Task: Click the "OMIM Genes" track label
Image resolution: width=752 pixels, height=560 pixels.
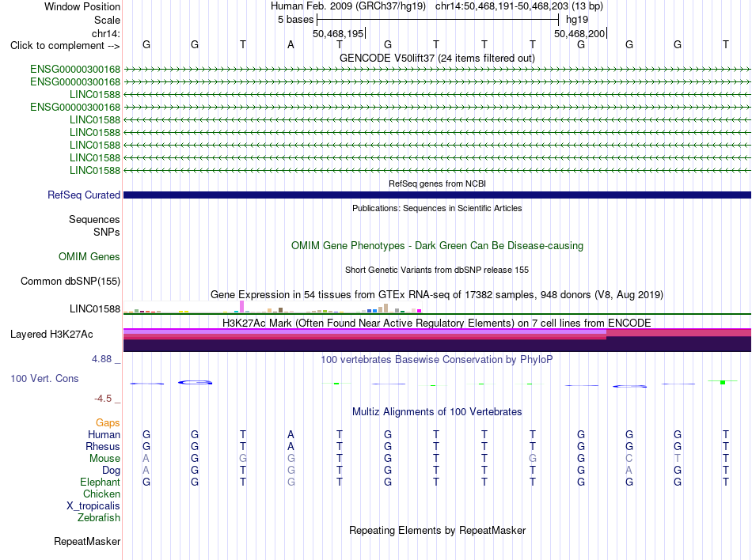Action: click(x=89, y=257)
